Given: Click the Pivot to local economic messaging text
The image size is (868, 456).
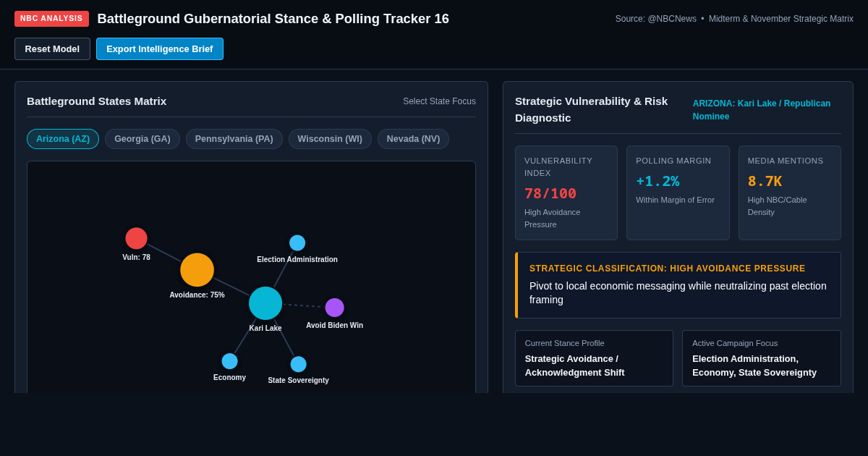Looking at the screenshot, I should (x=678, y=292).
